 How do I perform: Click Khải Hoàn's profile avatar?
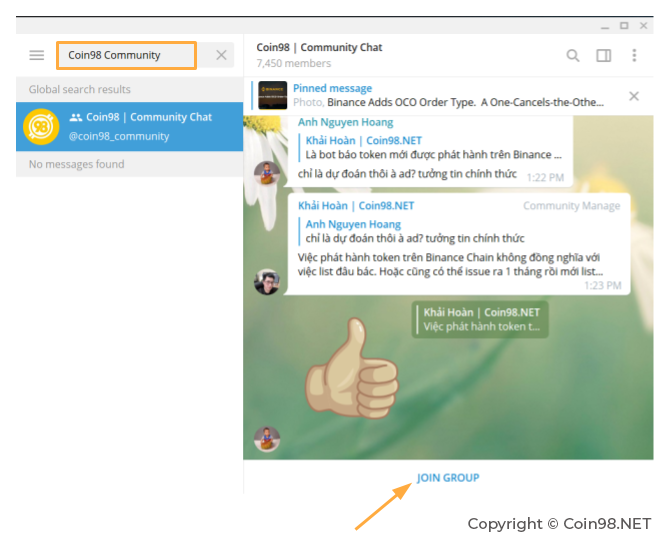(267, 282)
